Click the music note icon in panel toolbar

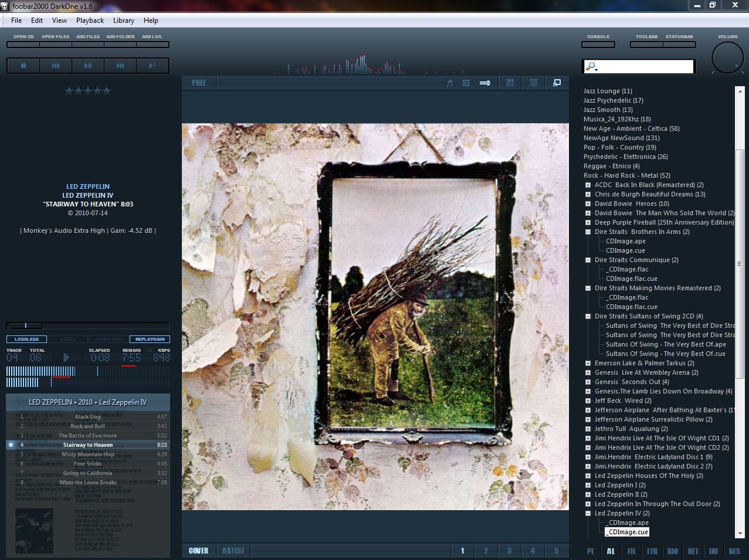pyautogui.click(x=449, y=83)
